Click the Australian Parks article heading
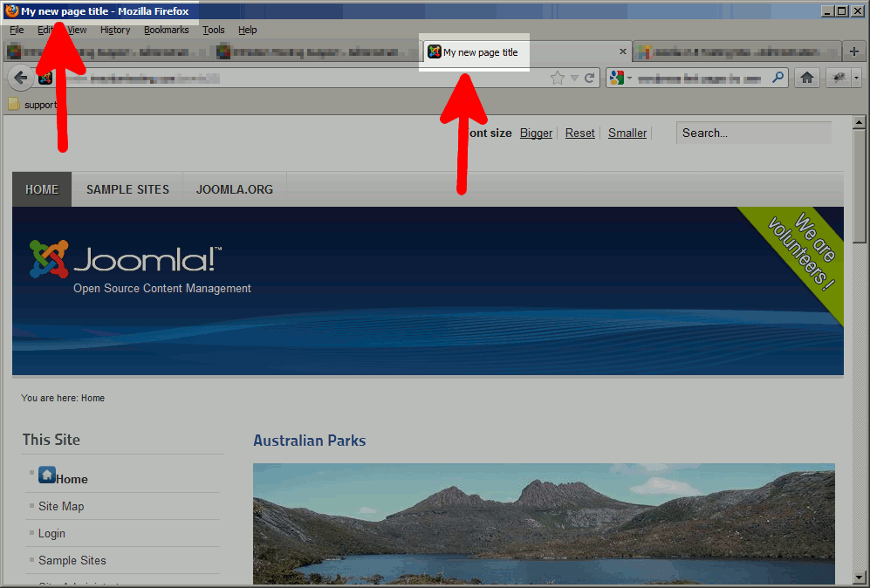 [x=310, y=441]
